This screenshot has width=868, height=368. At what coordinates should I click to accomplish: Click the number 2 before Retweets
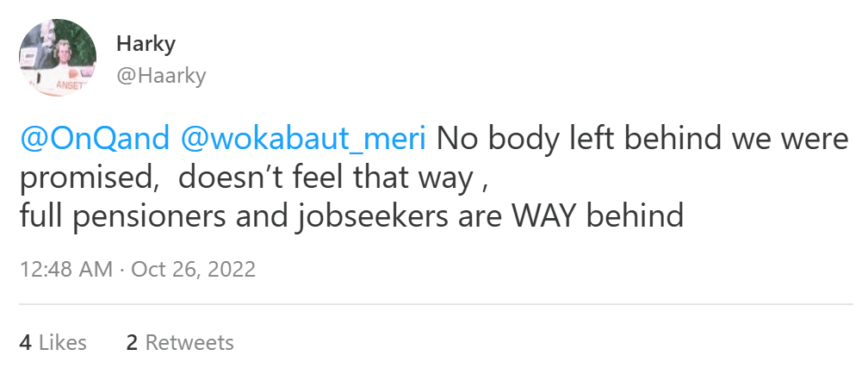pos(132,342)
